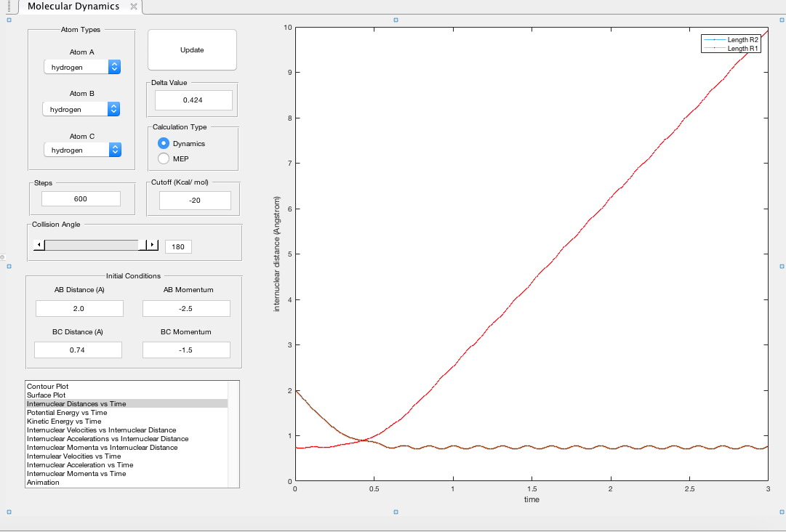Click the collision angle slider right arrow
The height and width of the screenshot is (532, 786).
[x=153, y=244]
